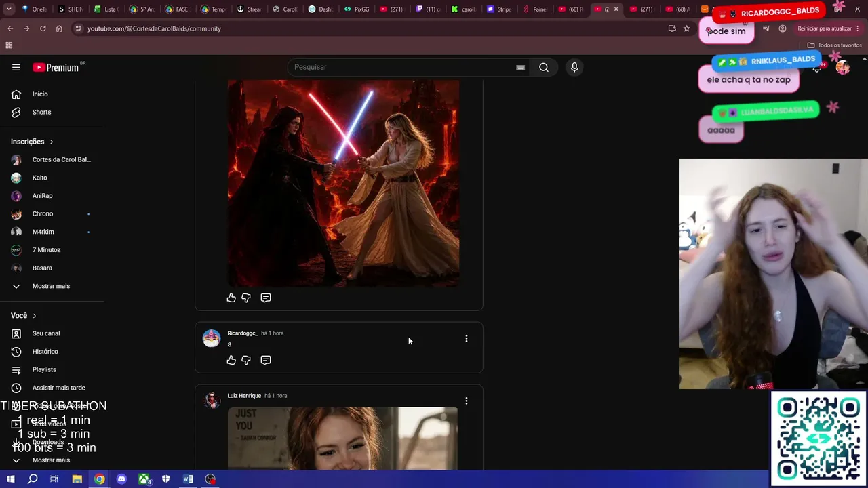Reload the page in the browser

click(x=43, y=28)
